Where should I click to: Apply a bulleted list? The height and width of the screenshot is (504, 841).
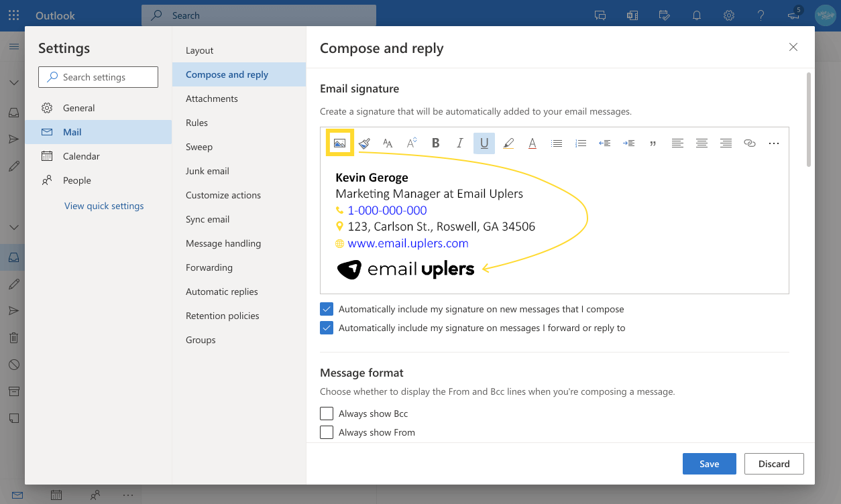coord(556,143)
